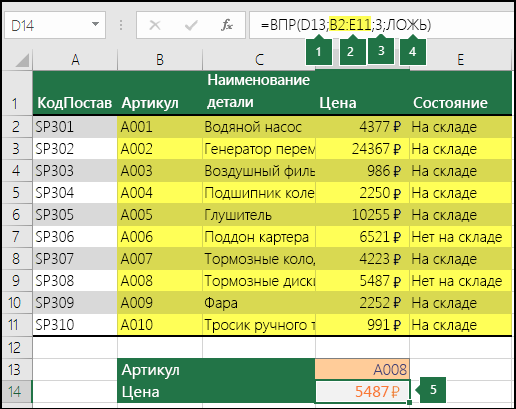The width and height of the screenshot is (516, 409).
Task: Expand the Name Box dropdown arrow
Action: tap(95, 24)
